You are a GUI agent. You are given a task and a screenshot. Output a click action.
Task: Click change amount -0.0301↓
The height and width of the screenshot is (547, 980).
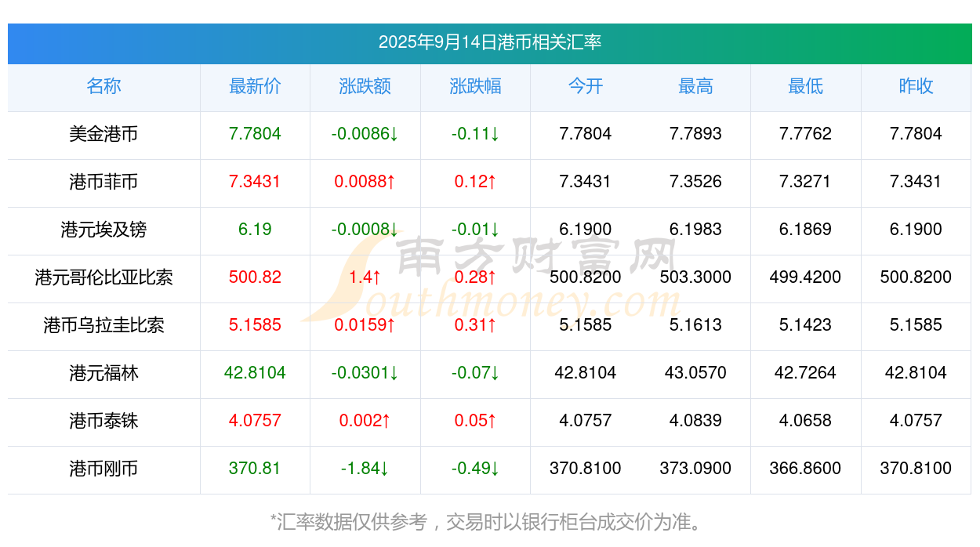[365, 373]
